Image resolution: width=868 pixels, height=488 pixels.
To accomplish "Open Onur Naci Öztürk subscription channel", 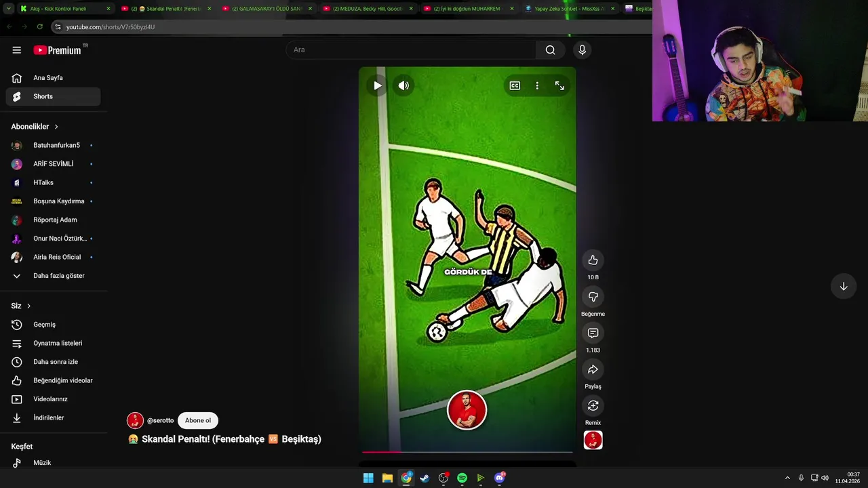I will (53, 239).
